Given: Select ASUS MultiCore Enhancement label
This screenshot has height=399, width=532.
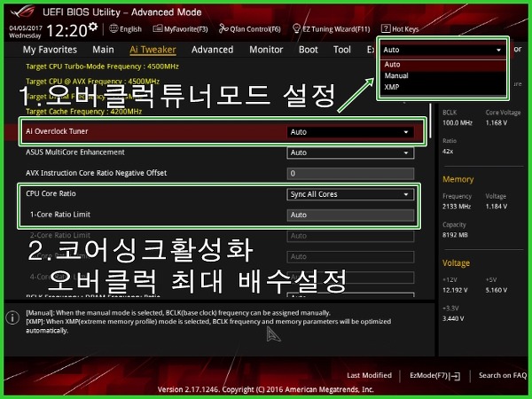Looking at the screenshot, I should (75, 152).
